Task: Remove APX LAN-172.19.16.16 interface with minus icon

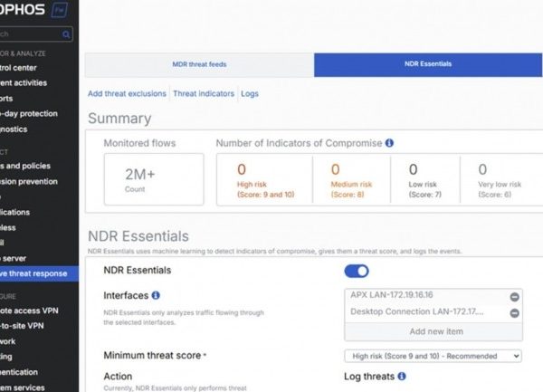Action: [x=514, y=297]
